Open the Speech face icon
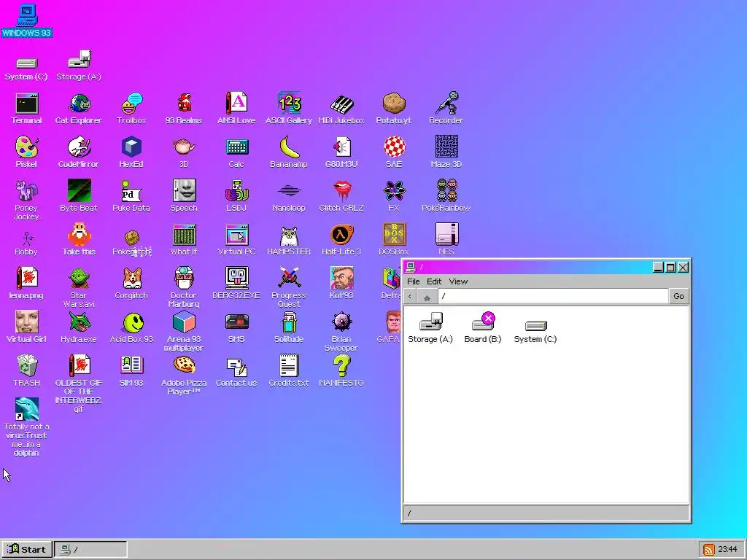747x560 pixels. [184, 196]
